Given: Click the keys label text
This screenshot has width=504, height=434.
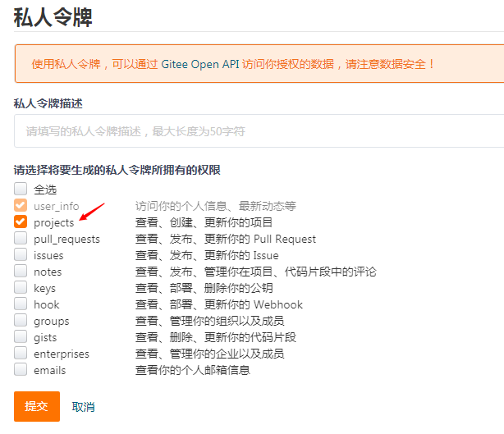Looking at the screenshot, I should tap(44, 289).
